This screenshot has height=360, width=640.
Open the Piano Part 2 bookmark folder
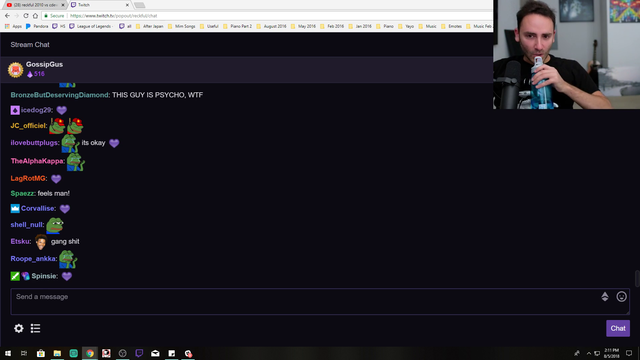point(238,26)
